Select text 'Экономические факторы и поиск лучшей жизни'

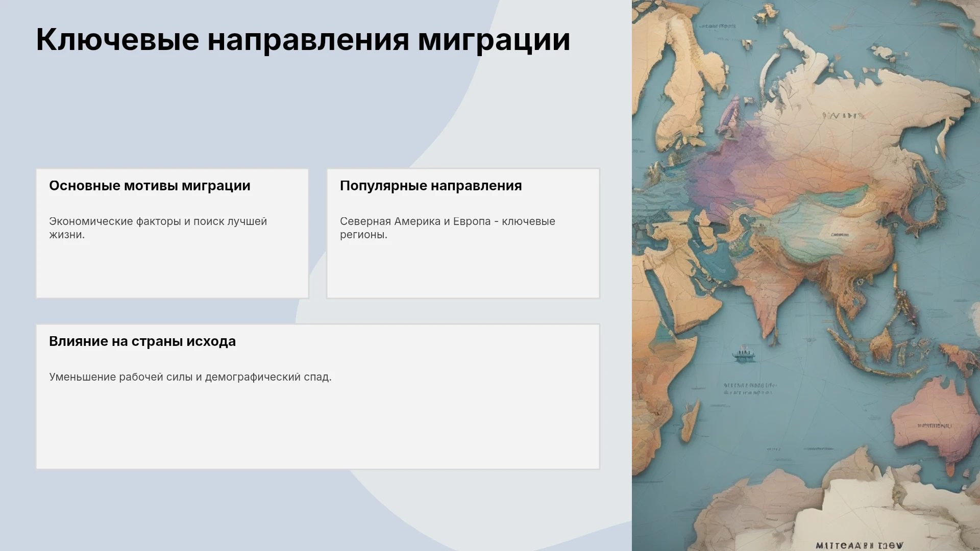coord(158,228)
